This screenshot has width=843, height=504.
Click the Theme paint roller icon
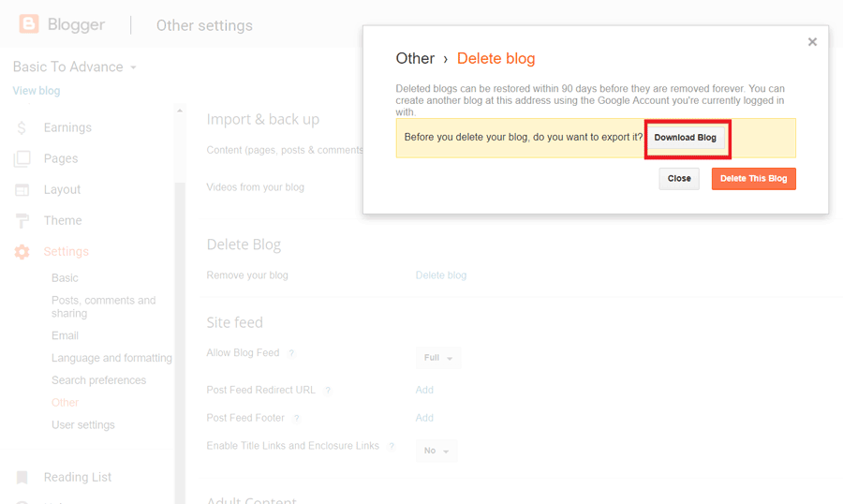click(22, 221)
